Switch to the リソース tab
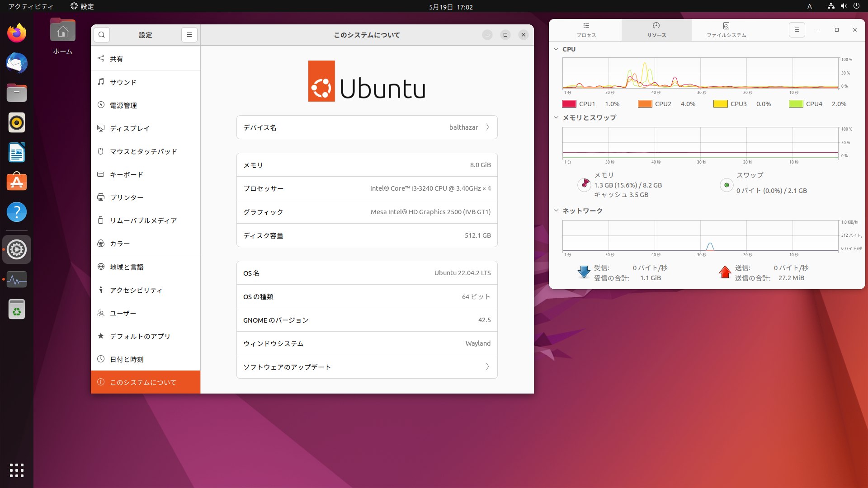The image size is (868, 488). 656,30
